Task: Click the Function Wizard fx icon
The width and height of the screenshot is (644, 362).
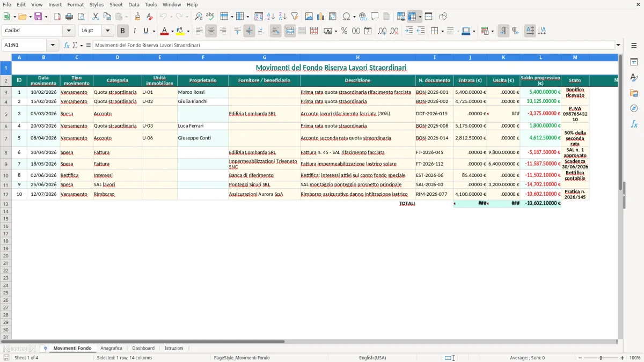Action: click(x=67, y=45)
